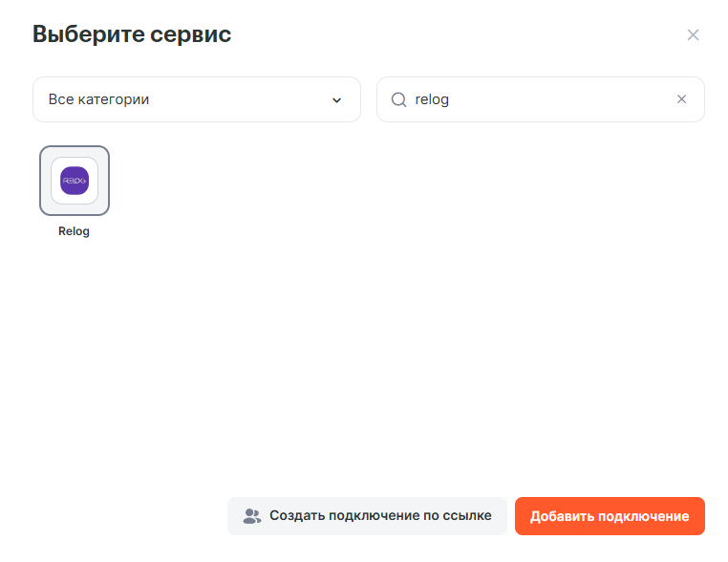Click the grey create-by-link button text

pyautogui.click(x=380, y=516)
